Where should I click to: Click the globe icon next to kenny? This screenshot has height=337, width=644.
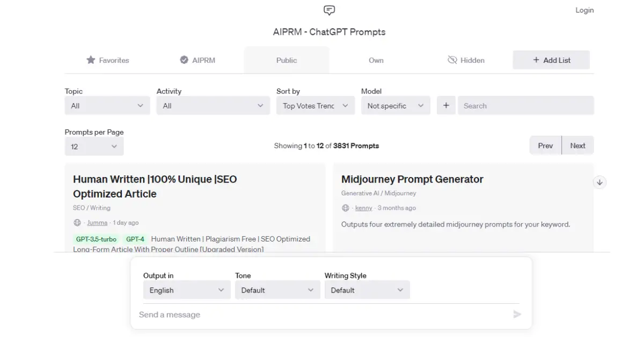click(346, 208)
